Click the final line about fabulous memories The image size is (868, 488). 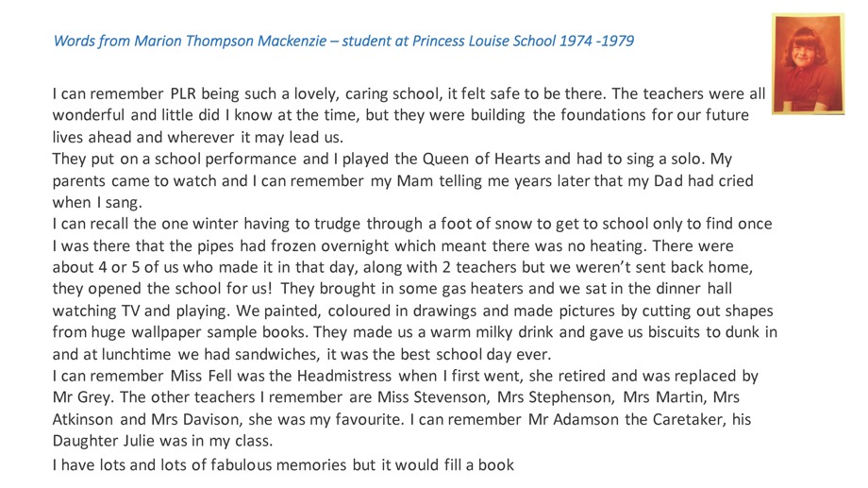pyautogui.click(x=282, y=464)
